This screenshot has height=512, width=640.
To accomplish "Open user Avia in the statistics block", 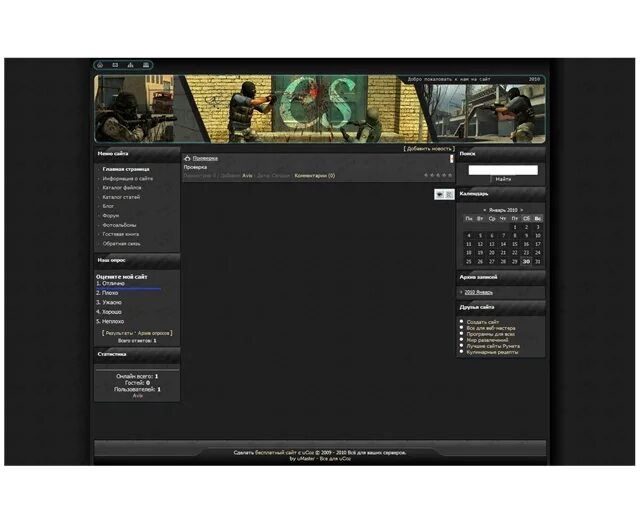I will click(138, 396).
